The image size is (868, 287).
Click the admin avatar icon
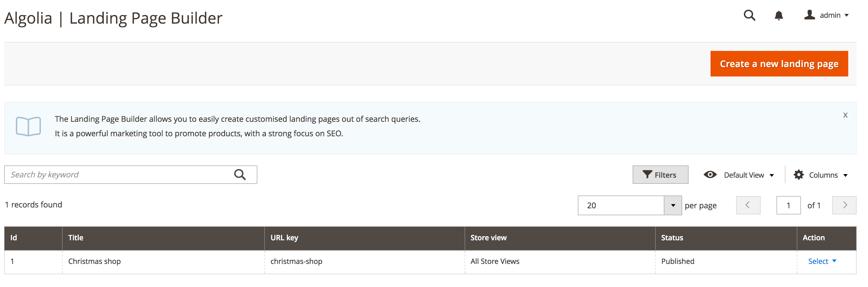point(810,16)
